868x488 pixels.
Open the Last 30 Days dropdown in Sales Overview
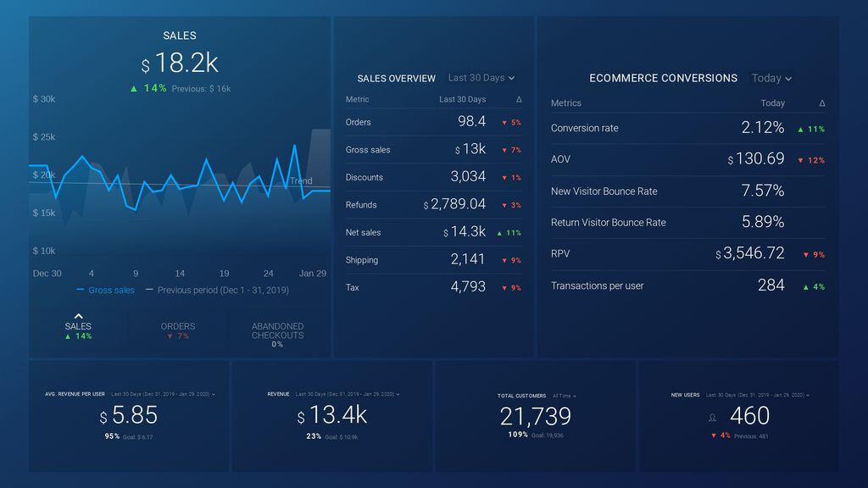click(481, 77)
